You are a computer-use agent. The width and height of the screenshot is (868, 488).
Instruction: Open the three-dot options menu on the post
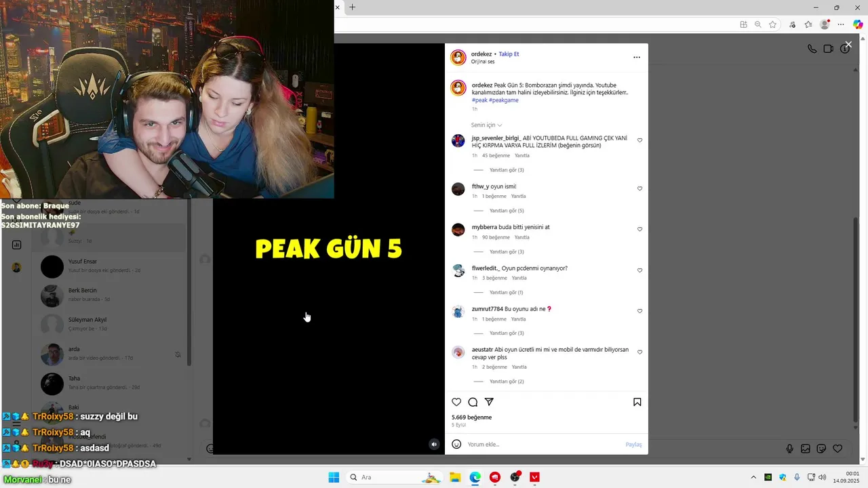[637, 58]
